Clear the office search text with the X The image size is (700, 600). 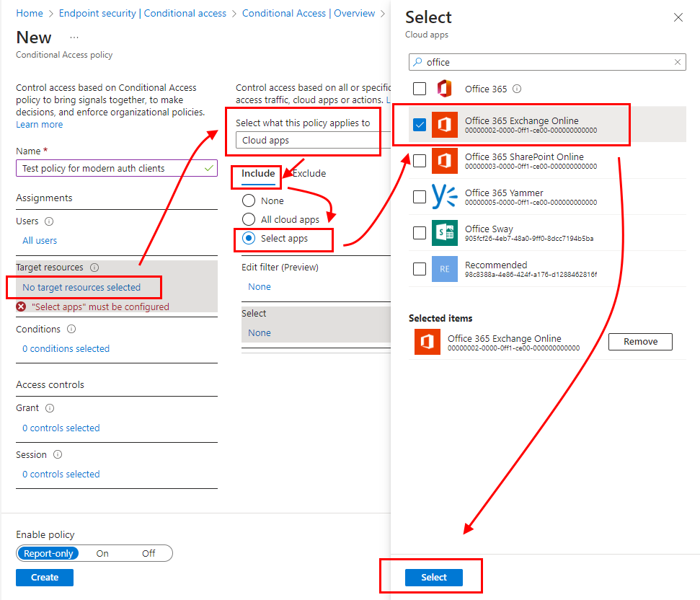coord(677,62)
